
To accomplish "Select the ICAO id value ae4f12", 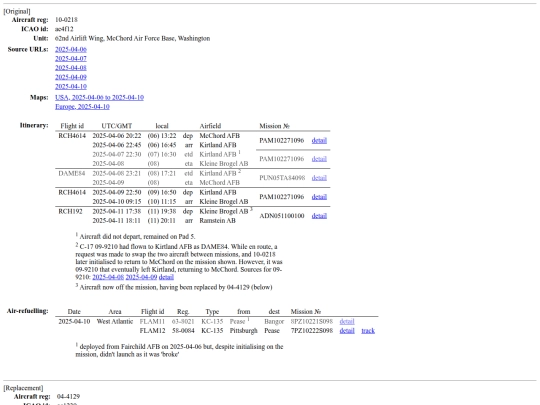I will point(64,29).
